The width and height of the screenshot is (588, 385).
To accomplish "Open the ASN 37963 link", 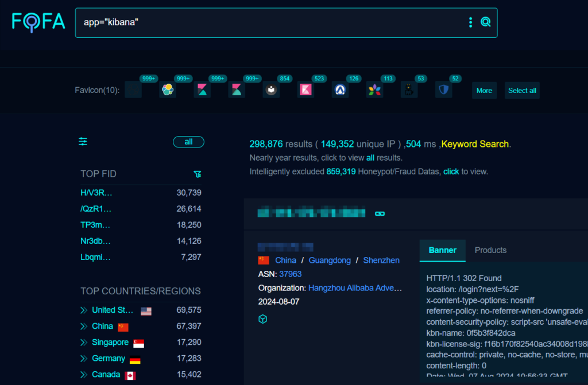I will pyautogui.click(x=291, y=274).
